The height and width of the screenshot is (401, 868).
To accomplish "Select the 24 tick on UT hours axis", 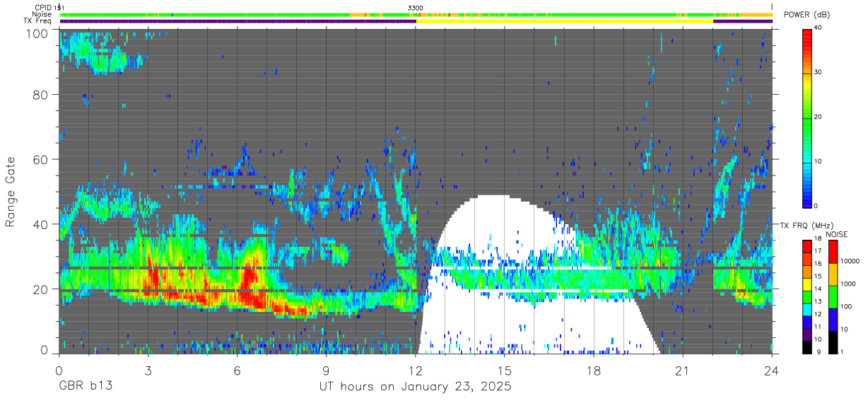I will point(772,371).
